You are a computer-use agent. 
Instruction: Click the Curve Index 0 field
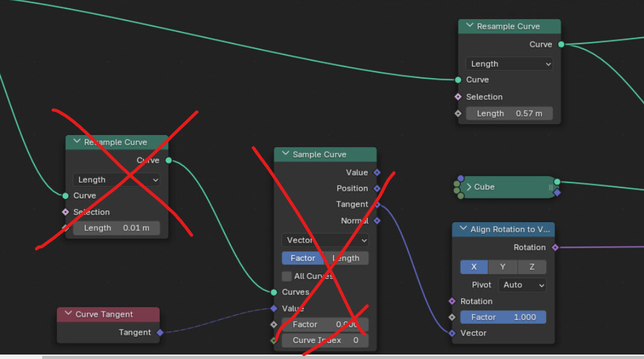(x=325, y=340)
